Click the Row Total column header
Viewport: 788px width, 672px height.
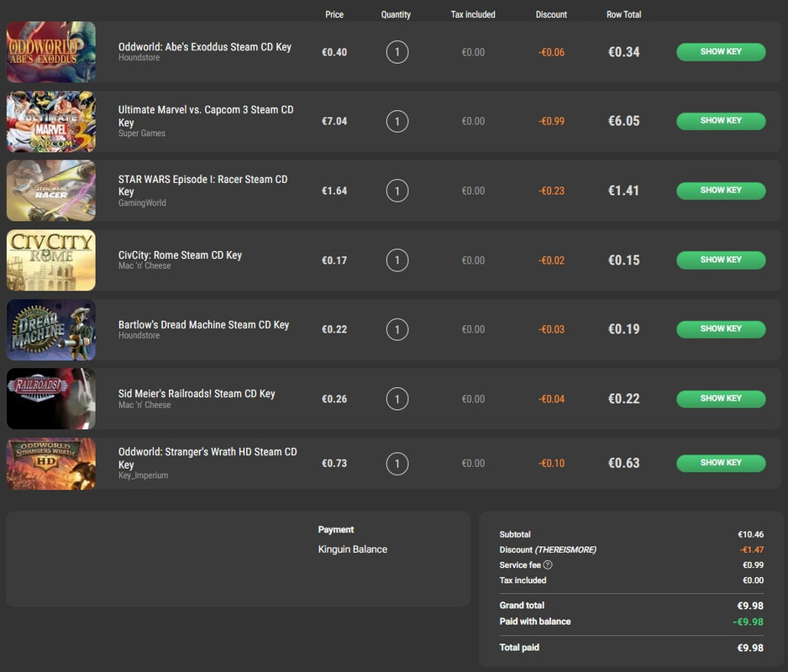pyautogui.click(x=623, y=14)
